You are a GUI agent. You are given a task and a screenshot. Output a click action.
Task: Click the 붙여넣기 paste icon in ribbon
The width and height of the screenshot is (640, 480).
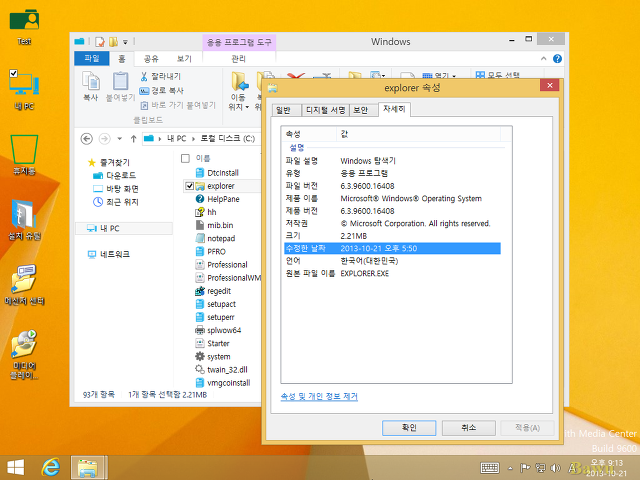(x=120, y=86)
